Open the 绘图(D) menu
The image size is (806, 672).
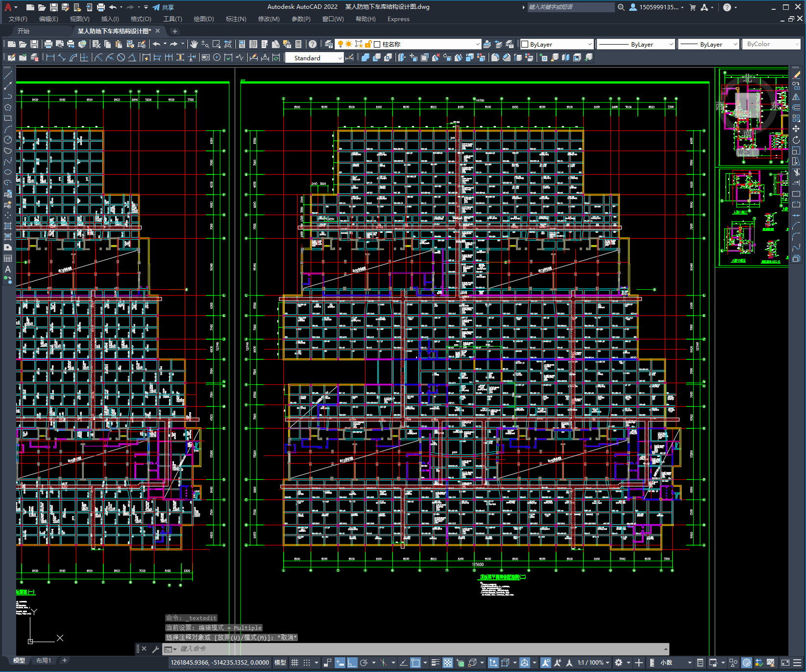pyautogui.click(x=204, y=19)
